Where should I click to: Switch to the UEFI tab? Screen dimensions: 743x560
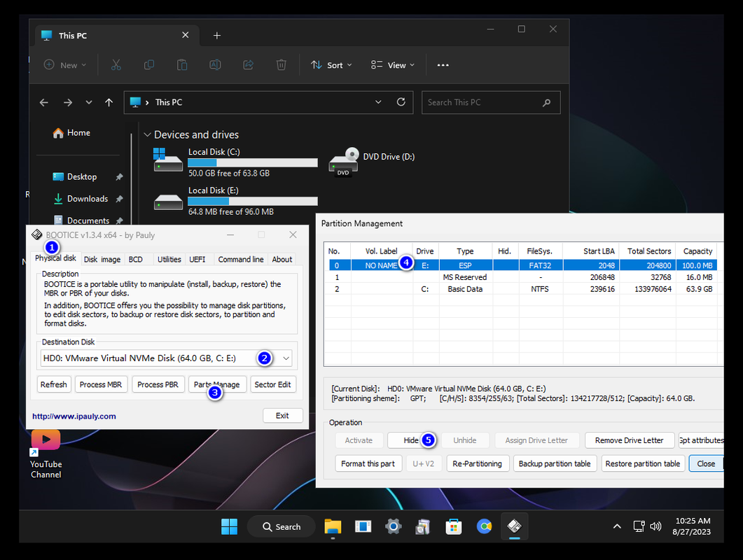click(x=197, y=260)
